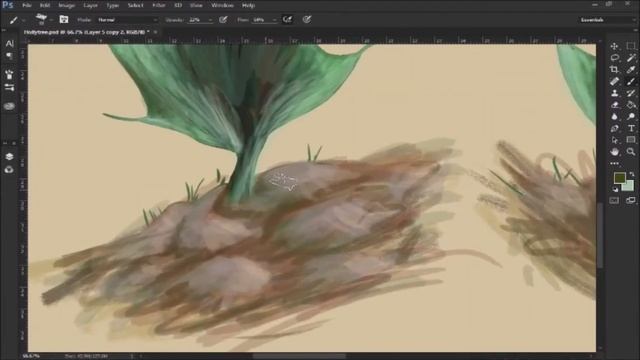Select the Zoom tool
Screen dimensions: 640x360
(631, 152)
